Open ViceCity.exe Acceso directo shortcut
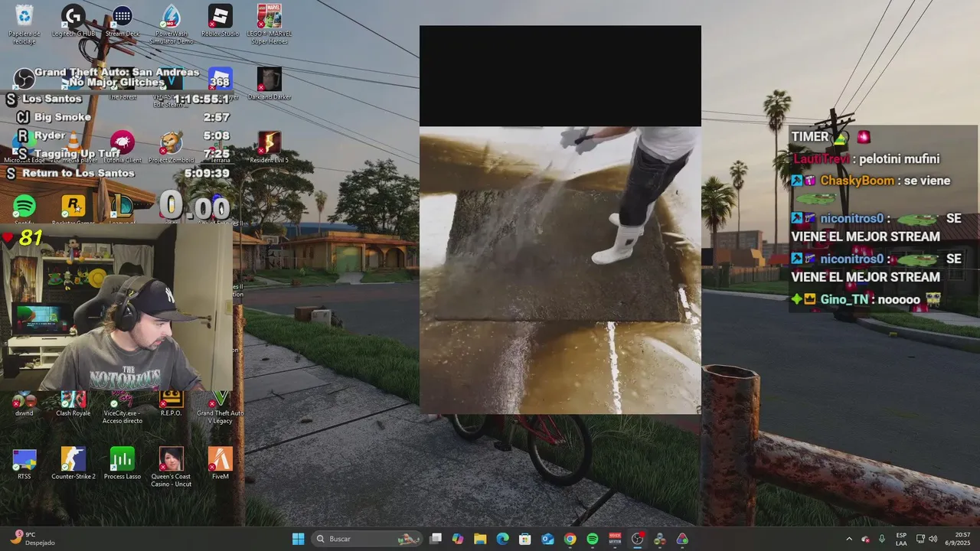Screen dimensions: 980x551 click(x=122, y=406)
